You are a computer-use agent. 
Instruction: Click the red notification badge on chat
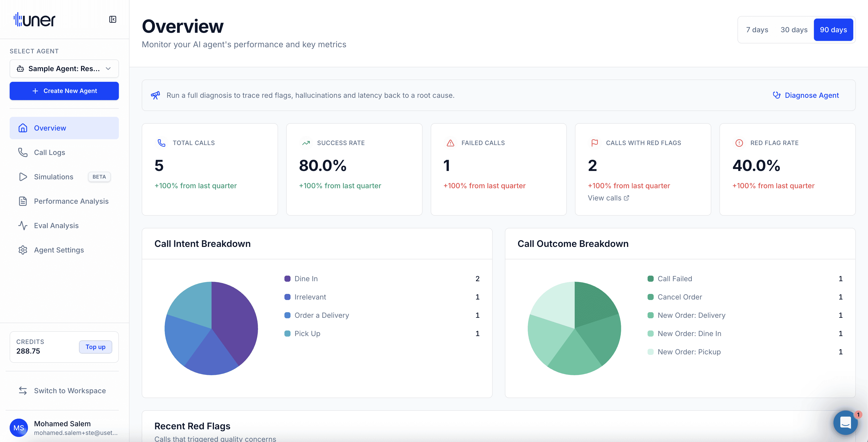(858, 414)
